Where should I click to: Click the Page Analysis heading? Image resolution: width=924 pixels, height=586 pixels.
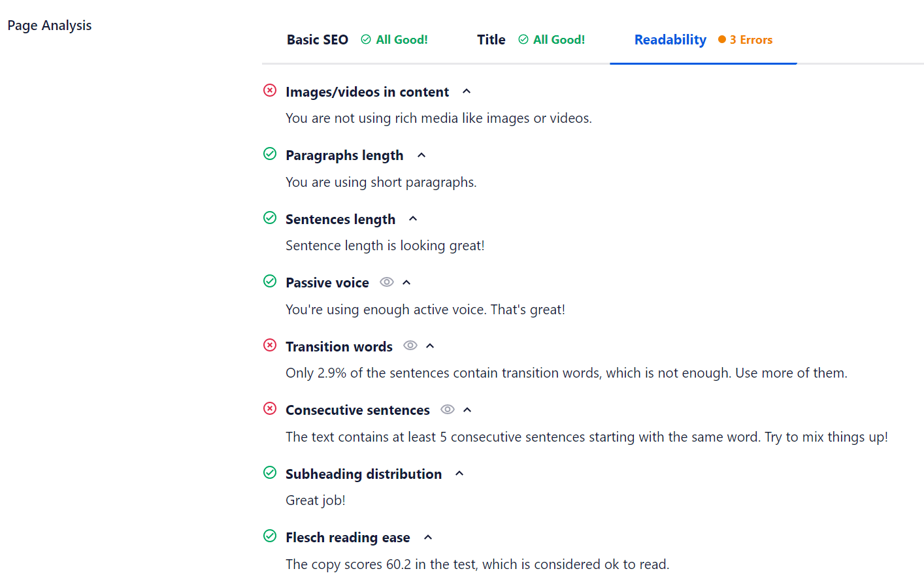(49, 25)
